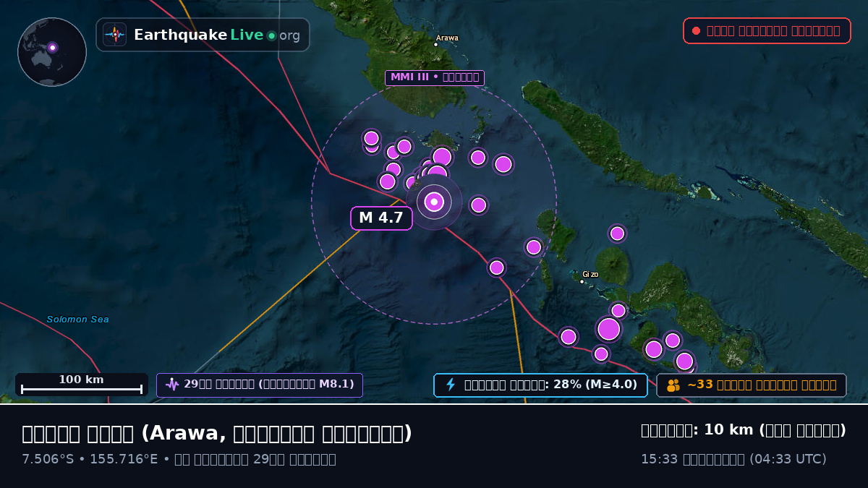The image size is (868, 488).
Task: Click the epicenter marker beside M 4.7
Action: (434, 202)
